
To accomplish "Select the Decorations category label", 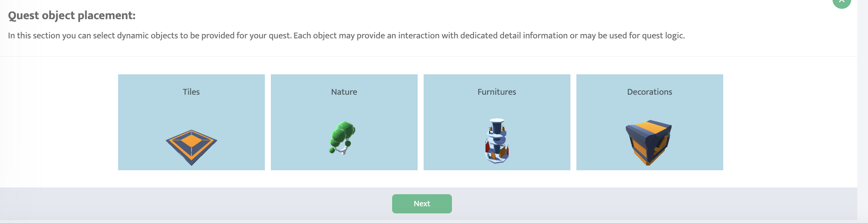I will click(649, 92).
